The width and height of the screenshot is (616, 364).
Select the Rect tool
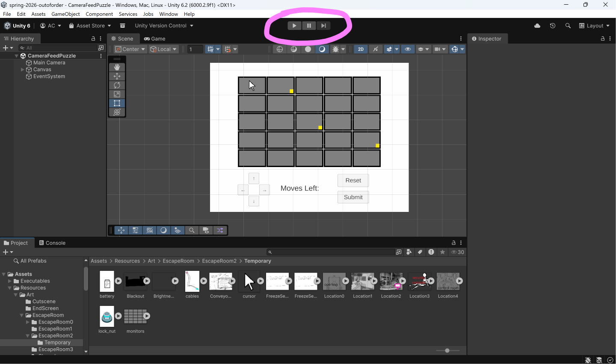[117, 103]
